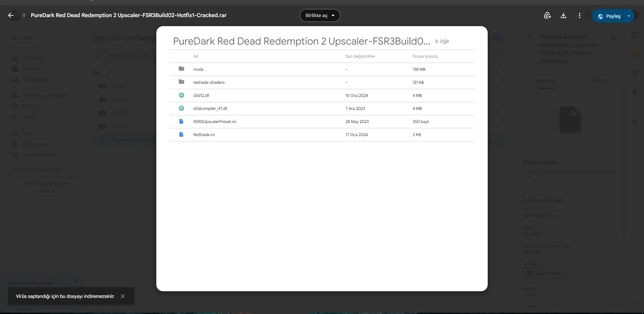The height and width of the screenshot is (314, 644).
Task: Click the 350 bayt size cell
Action: (421, 122)
